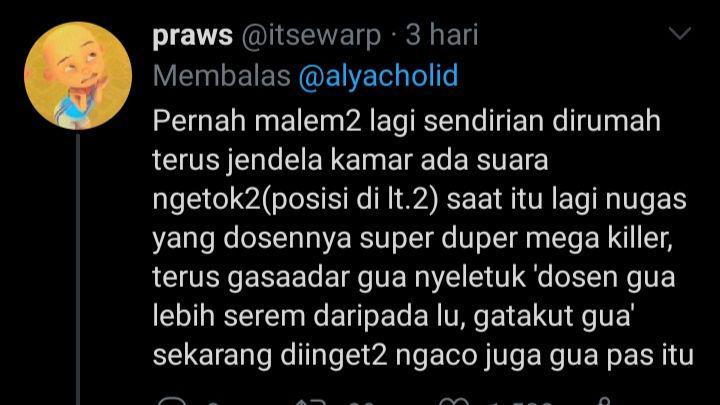720x405 pixels.
Task: View the like count next to the heart
Action: click(520, 403)
